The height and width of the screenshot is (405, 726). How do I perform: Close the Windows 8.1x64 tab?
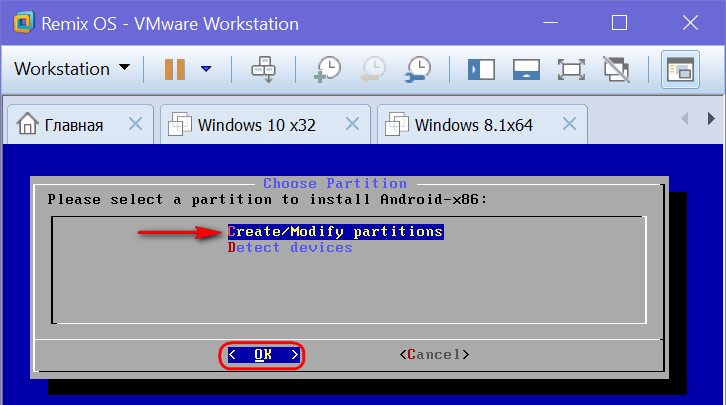coord(569,124)
